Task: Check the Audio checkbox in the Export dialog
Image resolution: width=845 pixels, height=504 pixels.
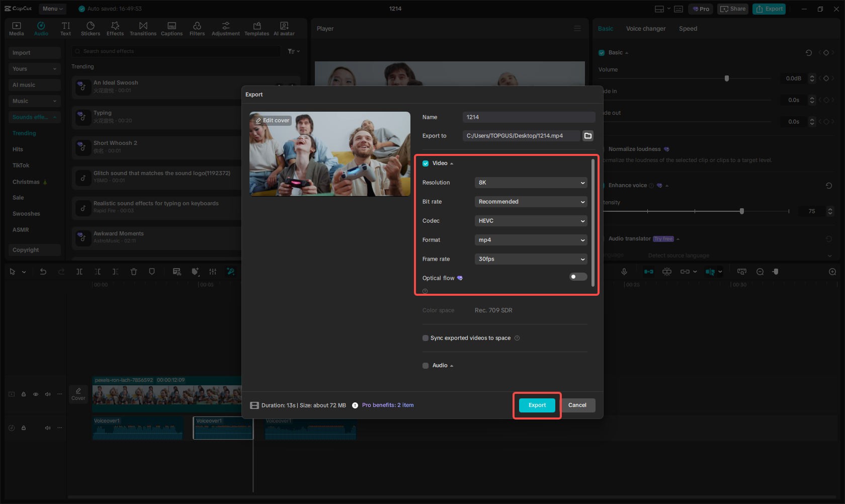Action: click(426, 365)
